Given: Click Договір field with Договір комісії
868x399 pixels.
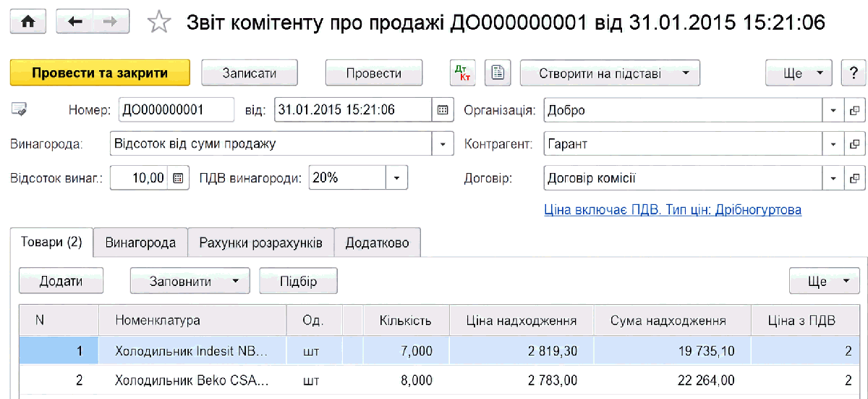Looking at the screenshot, I should pyautogui.click(x=684, y=177).
